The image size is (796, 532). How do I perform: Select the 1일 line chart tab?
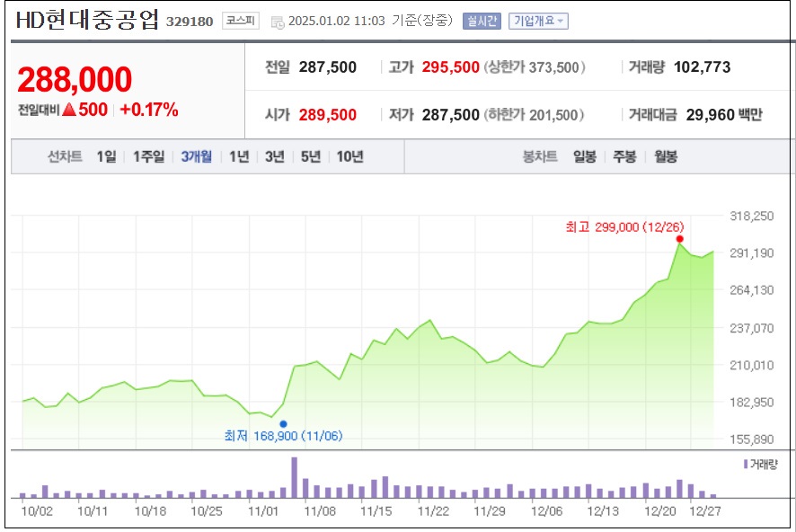(x=107, y=156)
